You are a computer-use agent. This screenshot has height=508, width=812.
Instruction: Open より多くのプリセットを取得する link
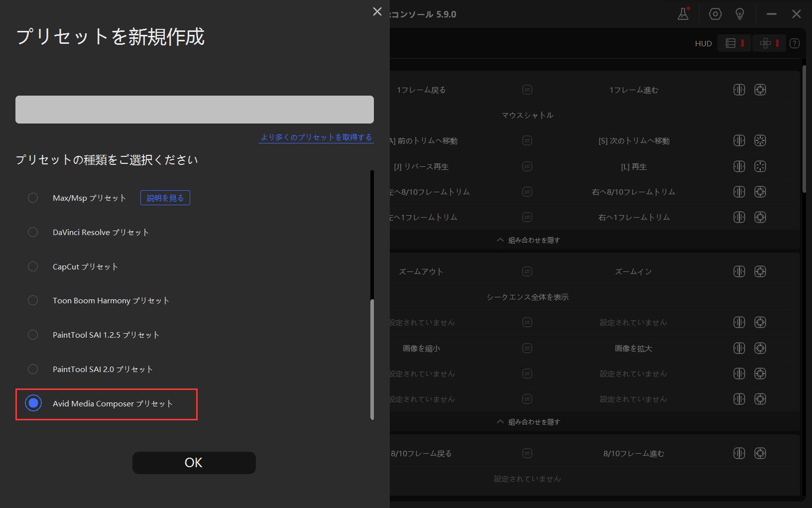click(x=316, y=137)
